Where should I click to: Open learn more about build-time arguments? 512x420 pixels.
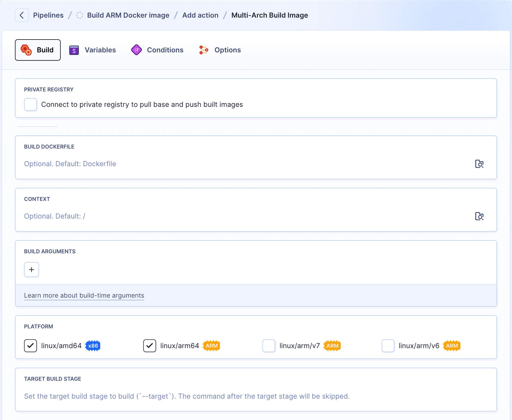click(84, 295)
